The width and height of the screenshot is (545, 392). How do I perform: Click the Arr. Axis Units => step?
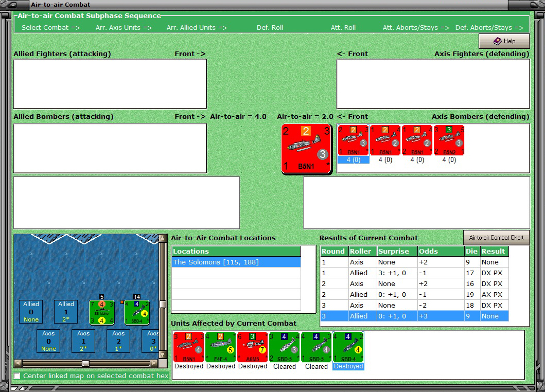tap(124, 27)
